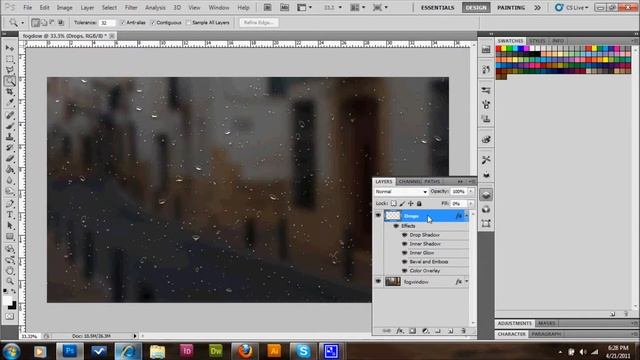Select the Eraser tool
This screenshot has height=360, width=640.
click(10, 159)
